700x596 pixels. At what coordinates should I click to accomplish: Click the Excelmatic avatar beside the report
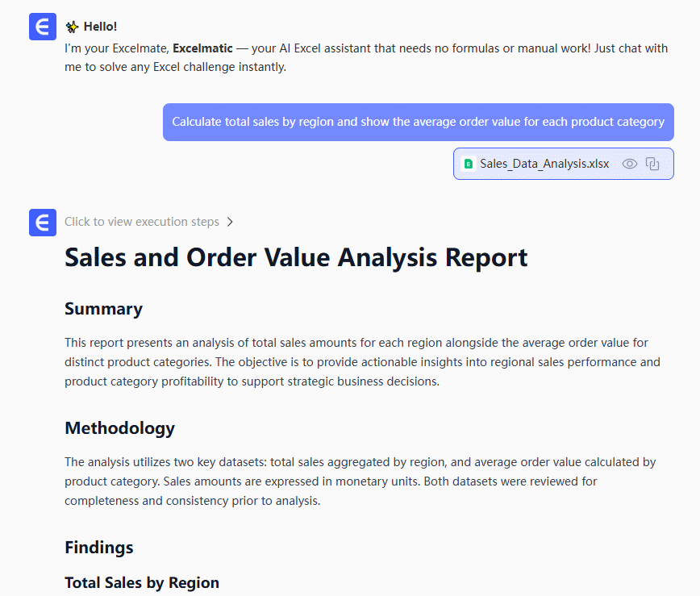[43, 222]
